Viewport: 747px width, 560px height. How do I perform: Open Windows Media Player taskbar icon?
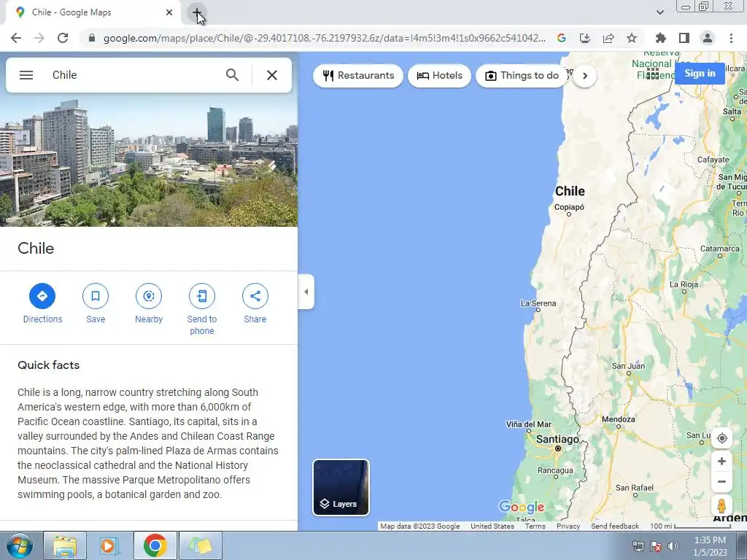coord(110,545)
